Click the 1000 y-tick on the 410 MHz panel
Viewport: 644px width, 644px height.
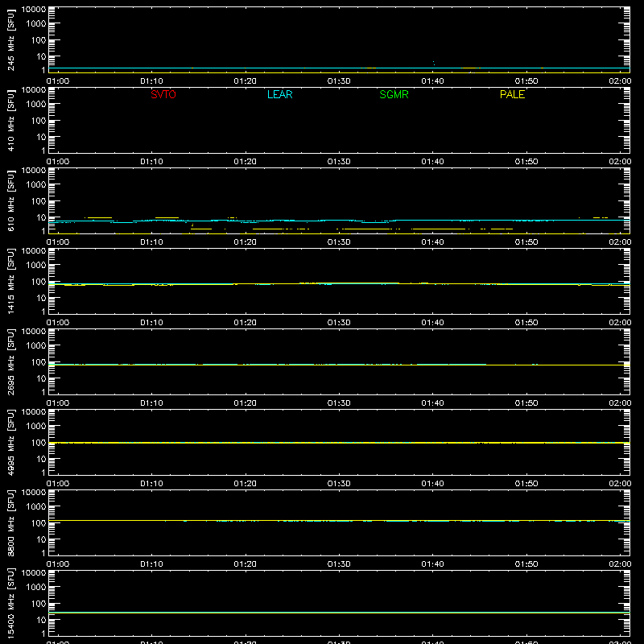pos(36,105)
